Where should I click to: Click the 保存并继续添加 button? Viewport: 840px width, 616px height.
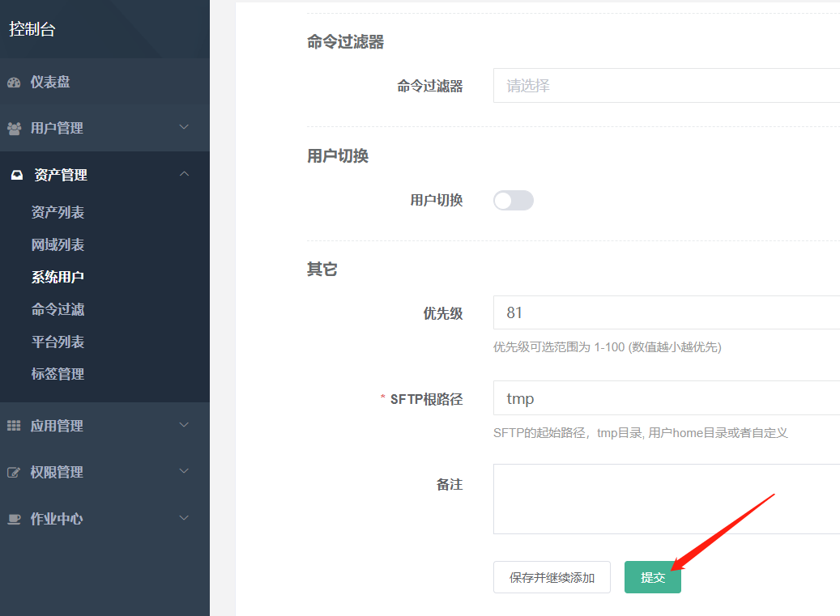click(552, 577)
